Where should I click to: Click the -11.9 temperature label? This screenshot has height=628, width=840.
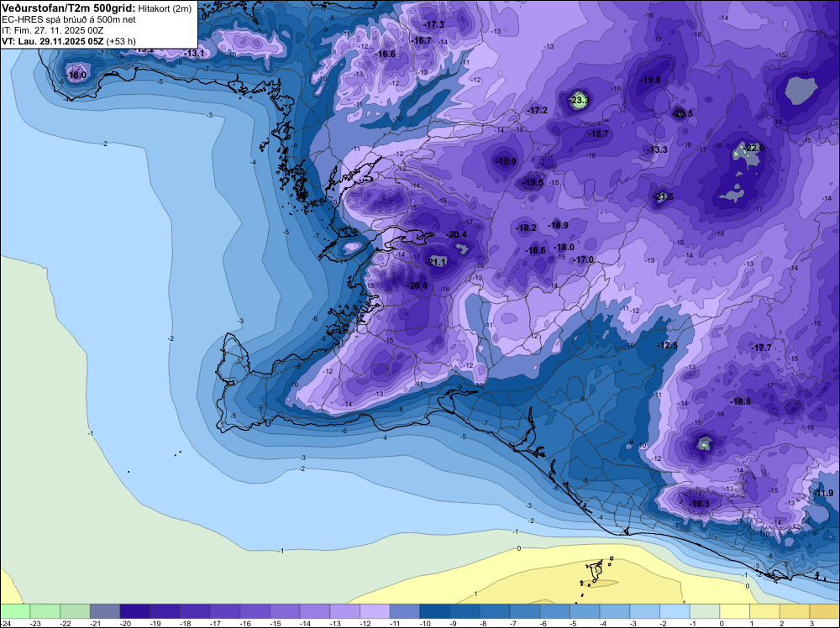(823, 493)
